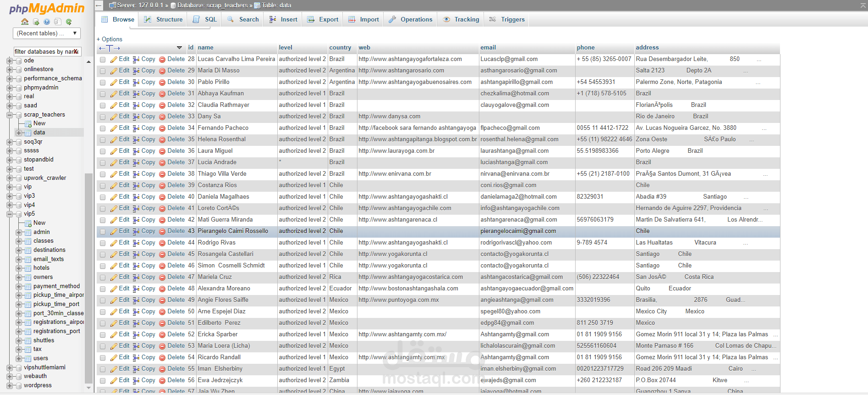Expand the onlinestore database node
The width and height of the screenshot is (868, 395).
click(x=9, y=69)
